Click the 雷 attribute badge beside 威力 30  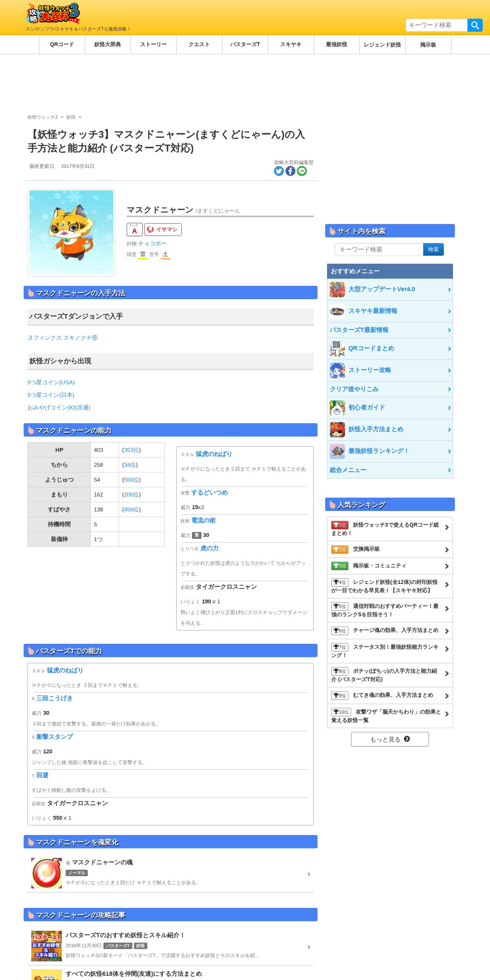[197, 535]
